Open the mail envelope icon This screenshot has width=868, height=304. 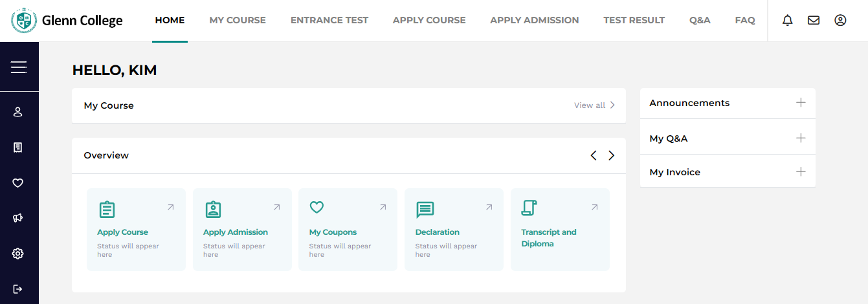pyautogui.click(x=814, y=20)
